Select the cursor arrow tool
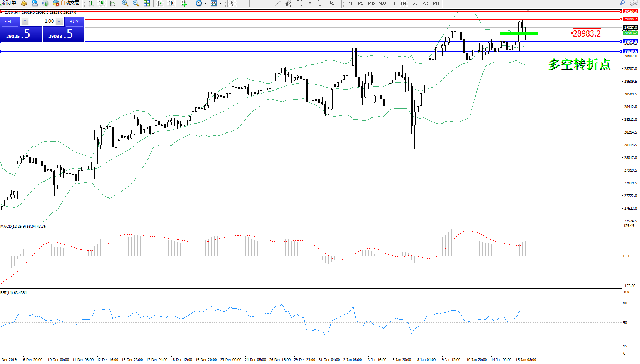The image size is (640, 364). [x=232, y=3]
